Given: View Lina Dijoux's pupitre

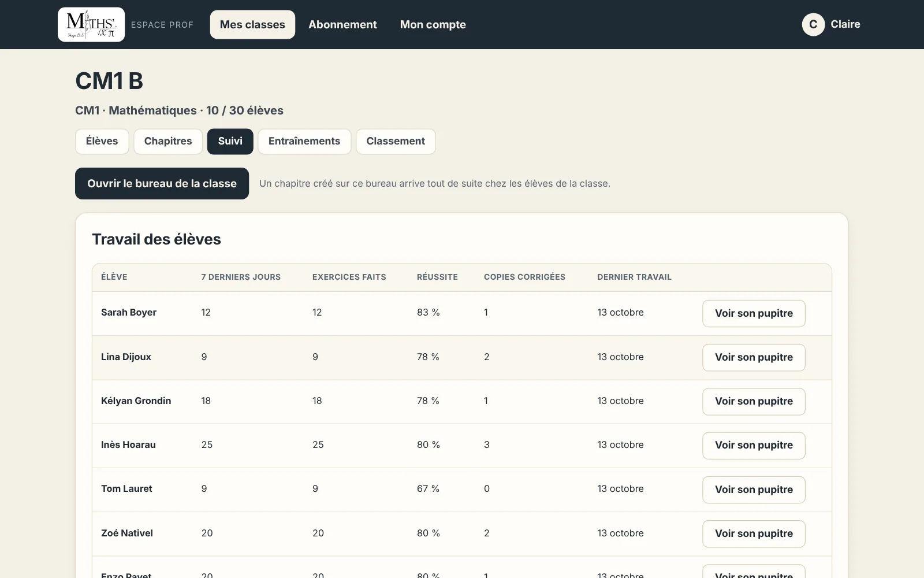Looking at the screenshot, I should pyautogui.click(x=754, y=357).
